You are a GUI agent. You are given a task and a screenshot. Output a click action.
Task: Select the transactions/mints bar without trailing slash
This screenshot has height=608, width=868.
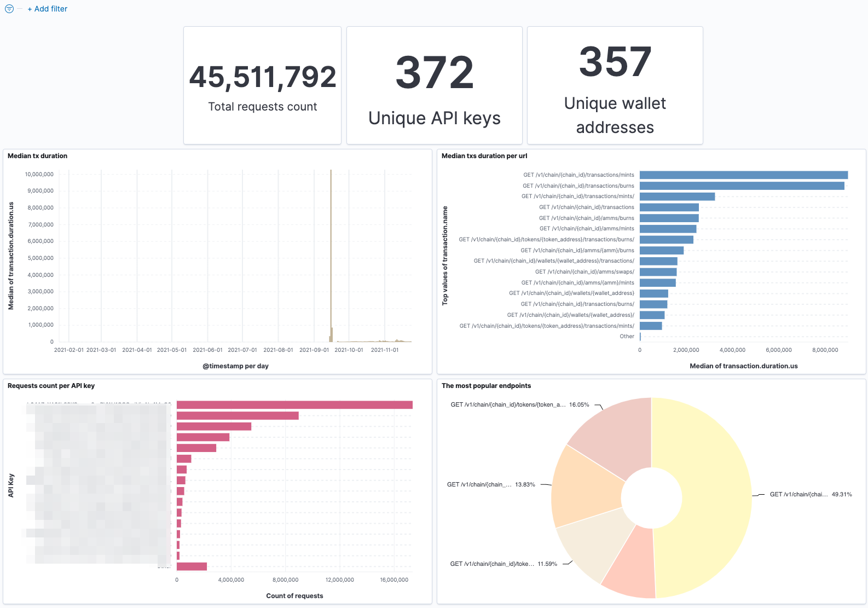(743, 175)
